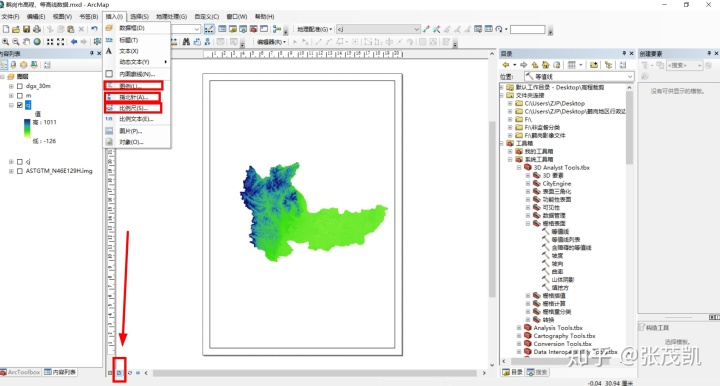Switch to the 搜索 tab in Catalog panel
Viewport: 720px width, 386px height.
tap(537, 372)
